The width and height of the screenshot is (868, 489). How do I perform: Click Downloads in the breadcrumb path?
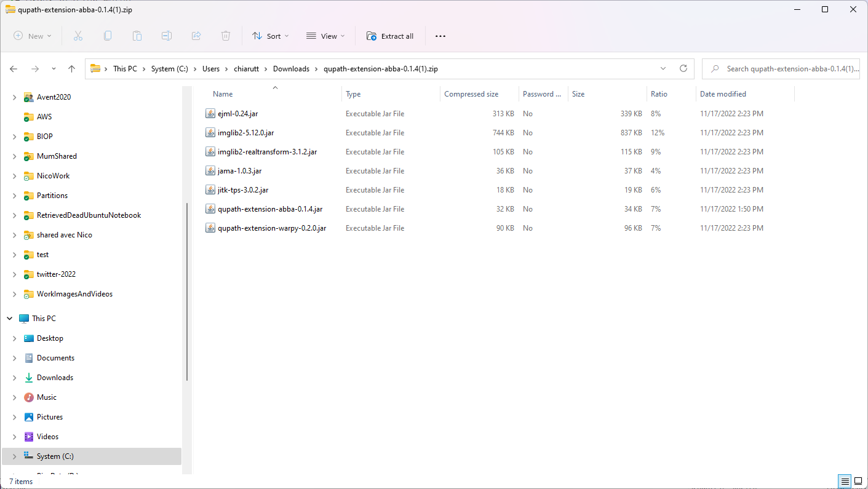[x=291, y=68]
